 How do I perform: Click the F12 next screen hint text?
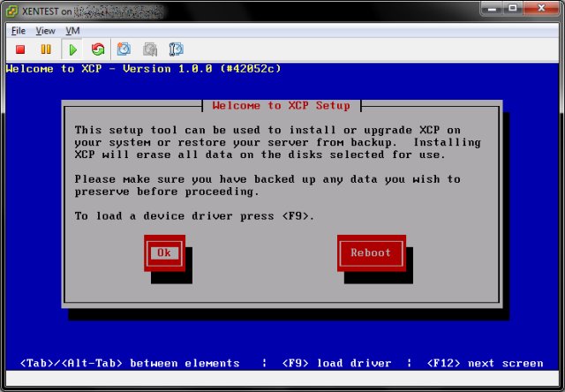click(x=485, y=363)
